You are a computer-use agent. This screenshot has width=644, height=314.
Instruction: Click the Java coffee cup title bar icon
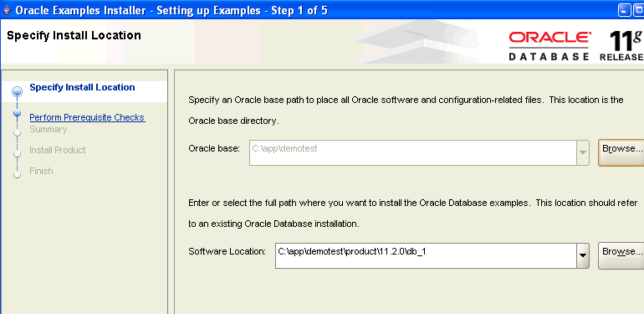pos(7,10)
